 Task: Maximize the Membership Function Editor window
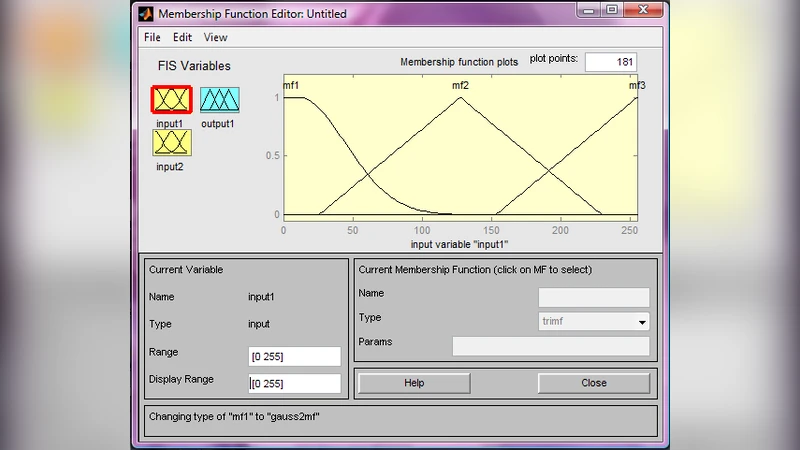pos(606,12)
